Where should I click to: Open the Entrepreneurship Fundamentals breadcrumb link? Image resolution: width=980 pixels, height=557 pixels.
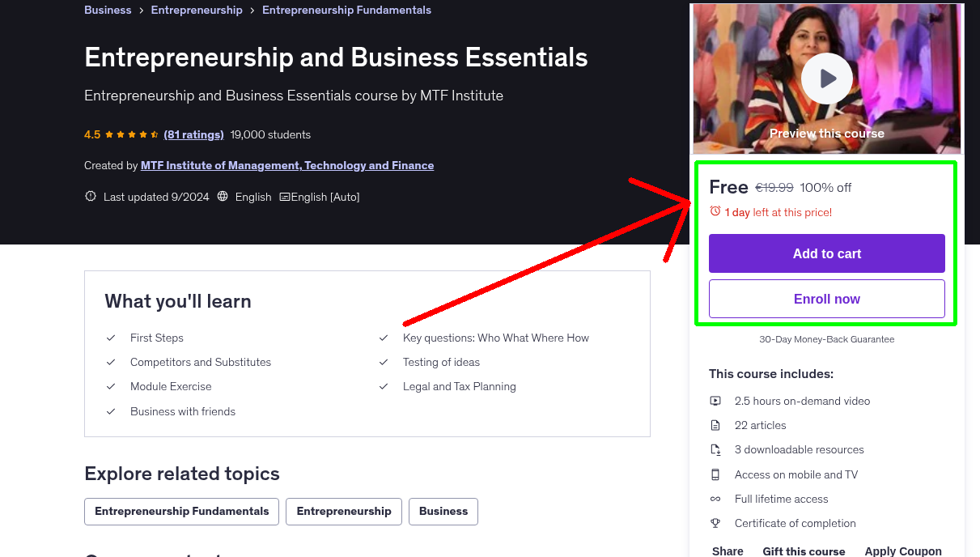tap(346, 10)
